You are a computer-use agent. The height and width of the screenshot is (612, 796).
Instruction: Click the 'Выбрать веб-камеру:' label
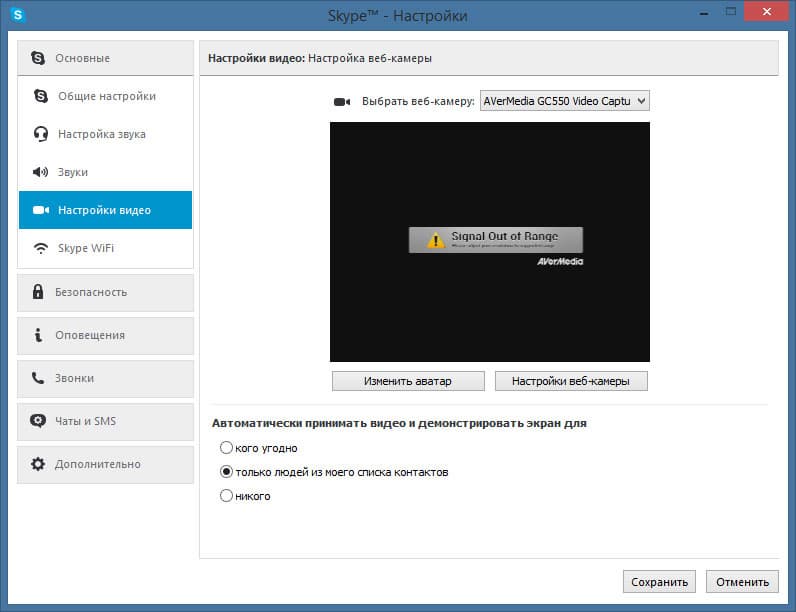tap(418, 101)
